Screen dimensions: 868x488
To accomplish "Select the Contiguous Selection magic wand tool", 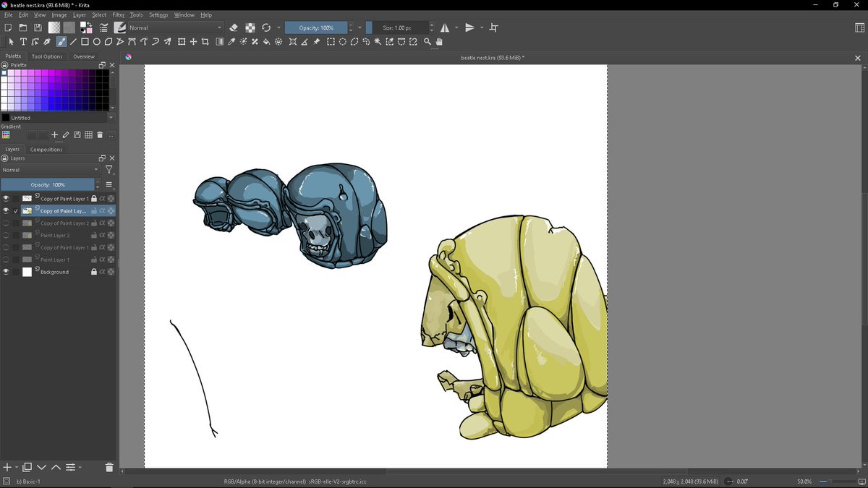I will pos(378,42).
